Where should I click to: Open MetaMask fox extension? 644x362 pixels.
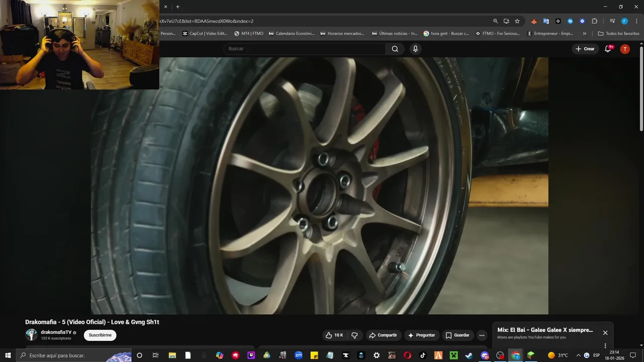(534, 21)
